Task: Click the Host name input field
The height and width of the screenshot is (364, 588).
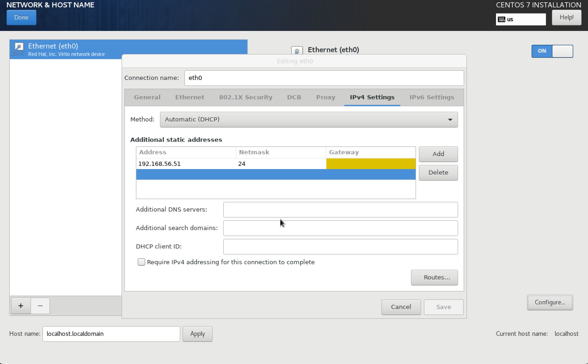Action: tap(111, 334)
